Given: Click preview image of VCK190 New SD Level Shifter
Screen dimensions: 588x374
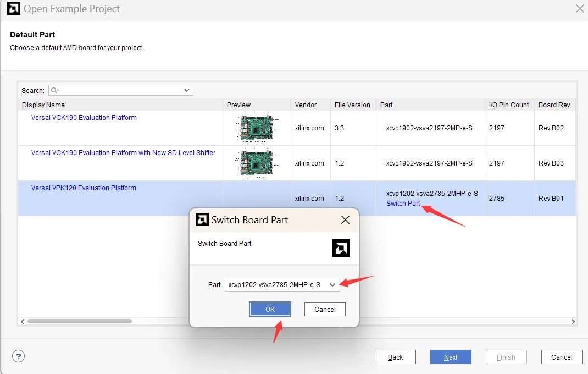Looking at the screenshot, I should pyautogui.click(x=256, y=163).
